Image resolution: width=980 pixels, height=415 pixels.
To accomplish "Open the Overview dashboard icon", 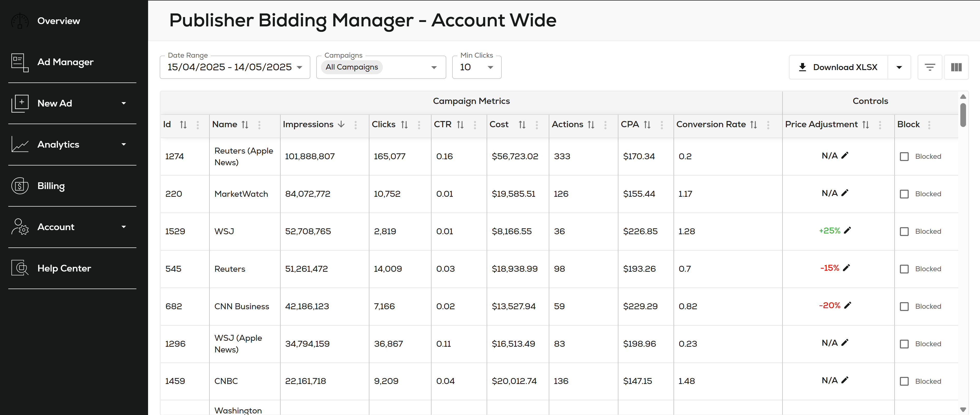I will click(20, 21).
